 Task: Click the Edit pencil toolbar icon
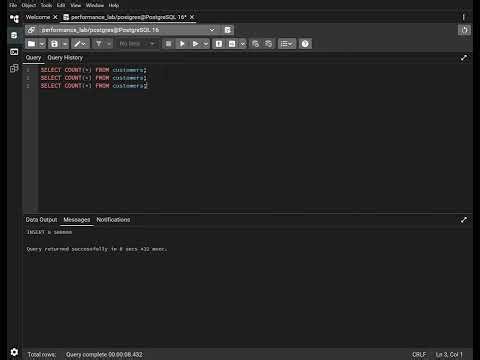tap(80, 44)
